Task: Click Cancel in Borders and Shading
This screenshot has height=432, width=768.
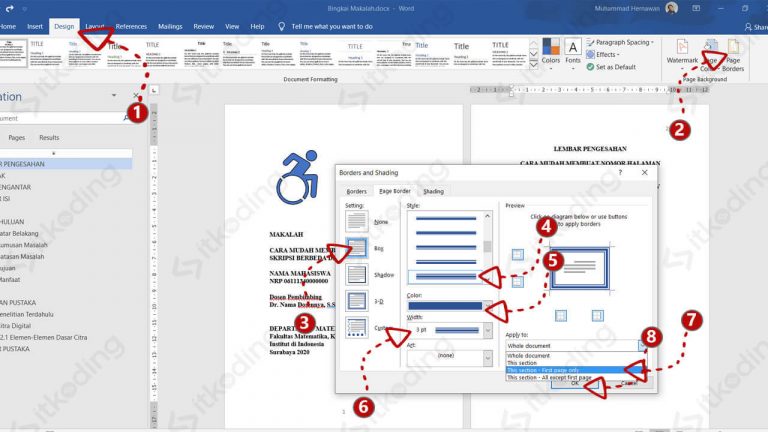Action: (x=629, y=384)
